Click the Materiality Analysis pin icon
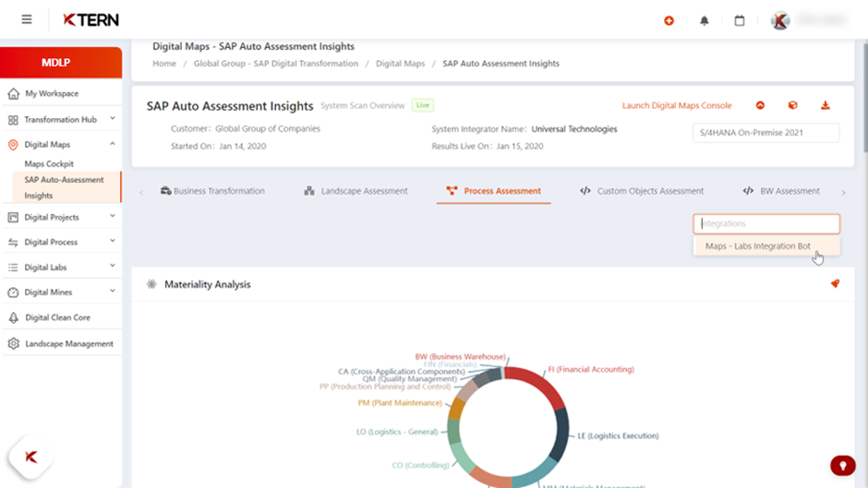868x488 pixels. point(836,284)
